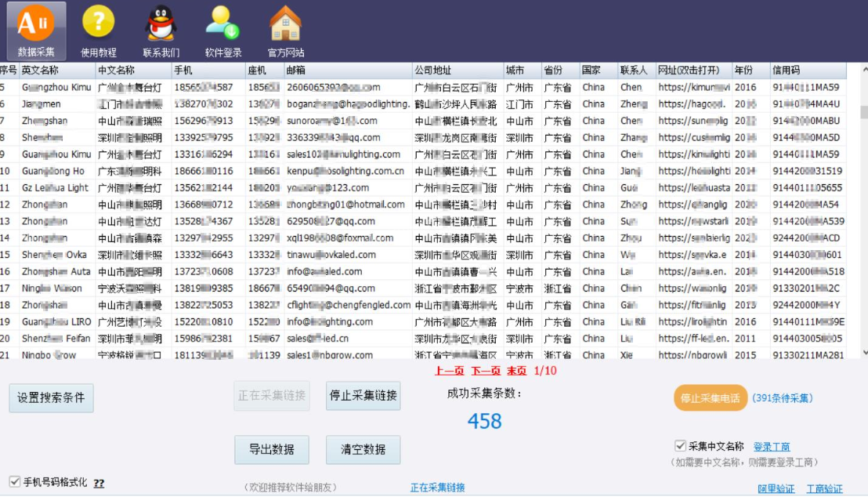868x497 pixels.
Task: Click the 清空数据 button
Action: click(363, 449)
